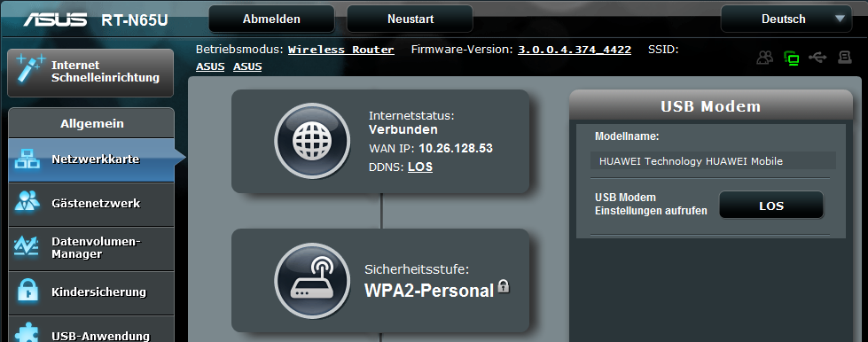
Task: Open the Gästenetzwerk menu item
Action: pyautogui.click(x=91, y=204)
